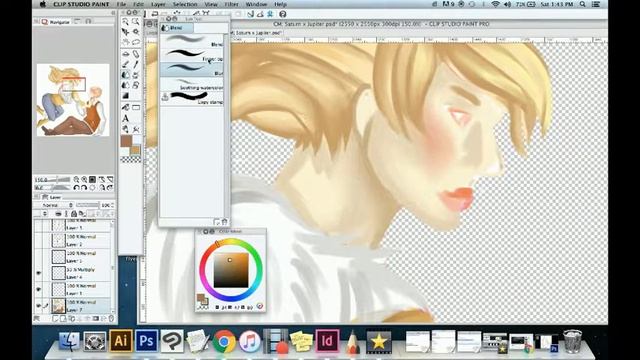Select the Correct line tool in toolbox

pos(136,129)
